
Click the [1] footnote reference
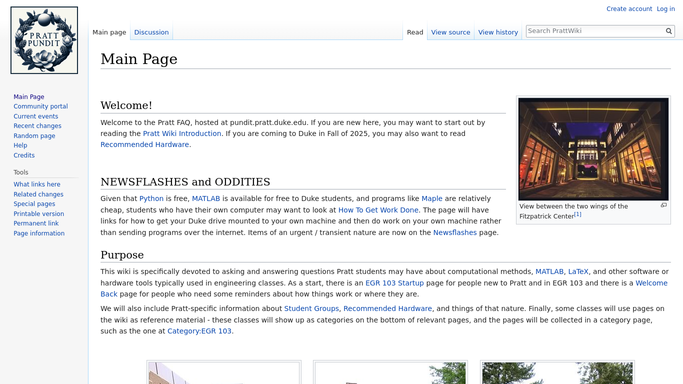click(578, 214)
